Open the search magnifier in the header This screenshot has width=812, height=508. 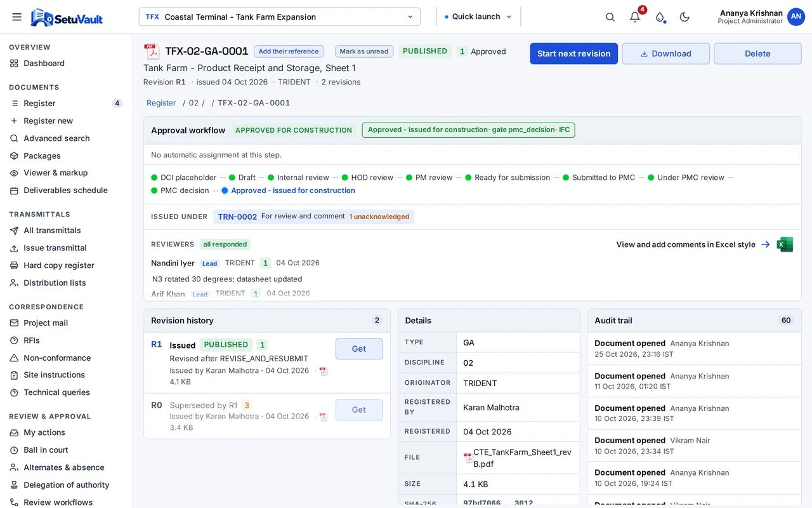tap(610, 17)
